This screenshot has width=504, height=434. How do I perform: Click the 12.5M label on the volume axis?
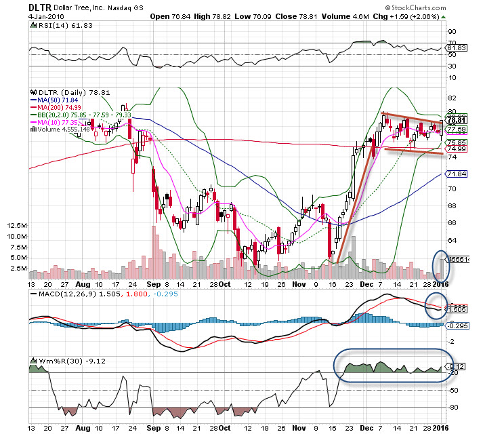pos(17,226)
